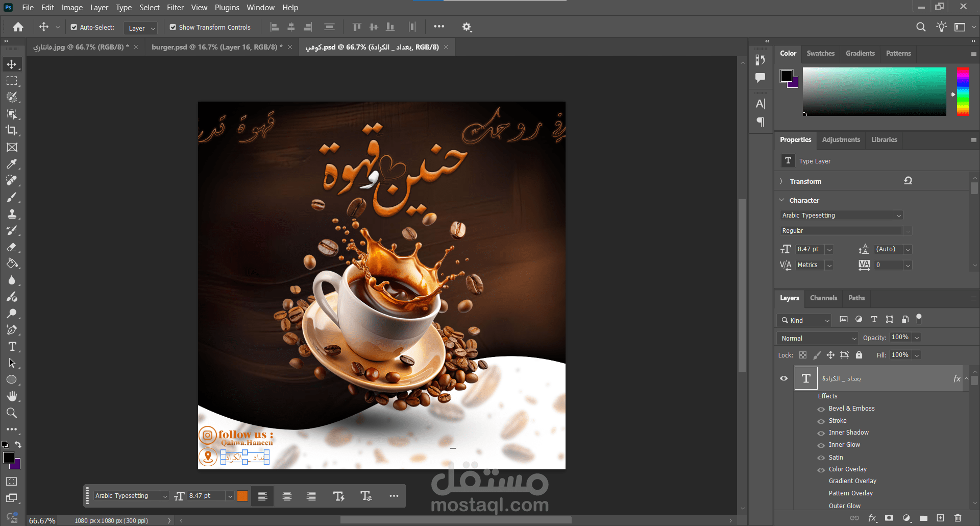Click the zoom percentage 66.67% field

[42, 520]
